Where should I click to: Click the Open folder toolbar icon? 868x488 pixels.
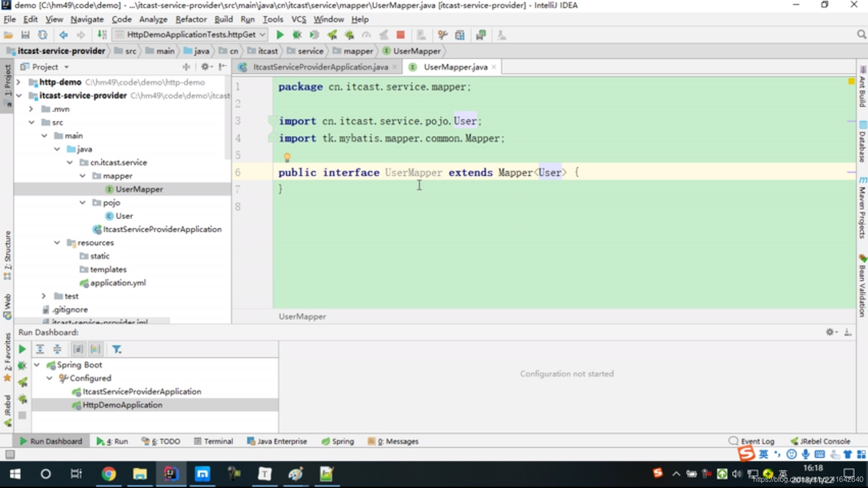pyautogui.click(x=8, y=35)
